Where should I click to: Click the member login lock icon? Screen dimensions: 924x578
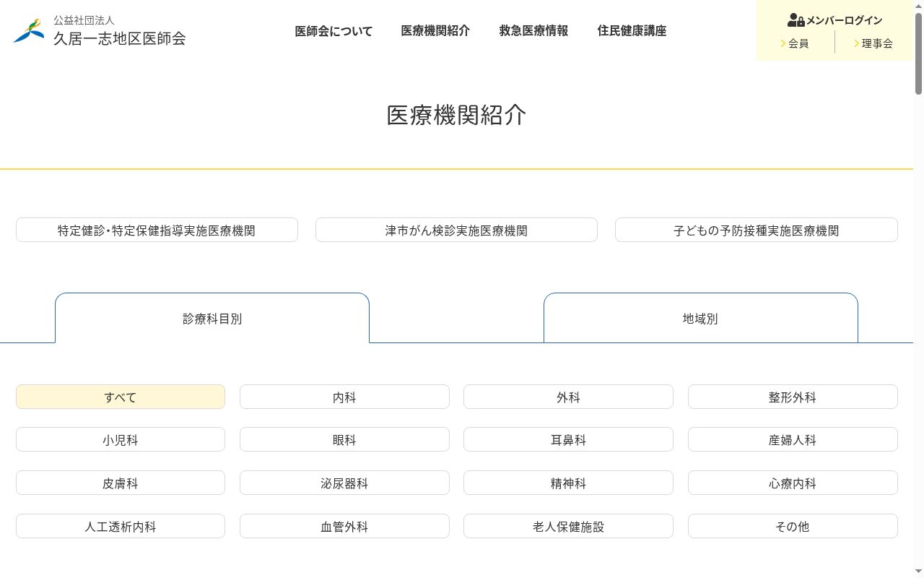(796, 20)
